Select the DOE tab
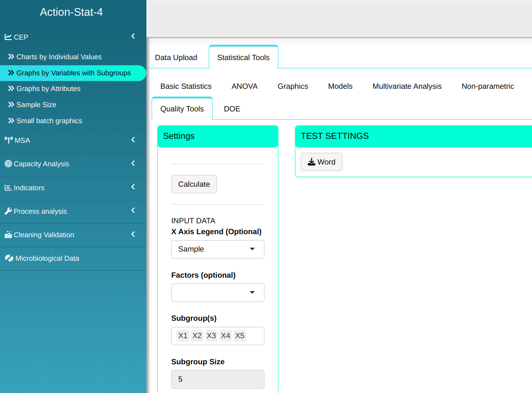This screenshot has height=393, width=532. 232,109
